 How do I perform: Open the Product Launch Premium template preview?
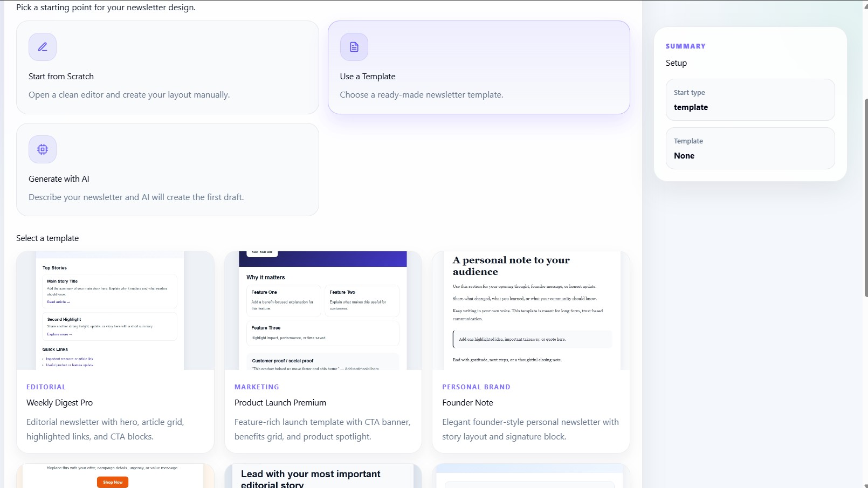coord(323,311)
